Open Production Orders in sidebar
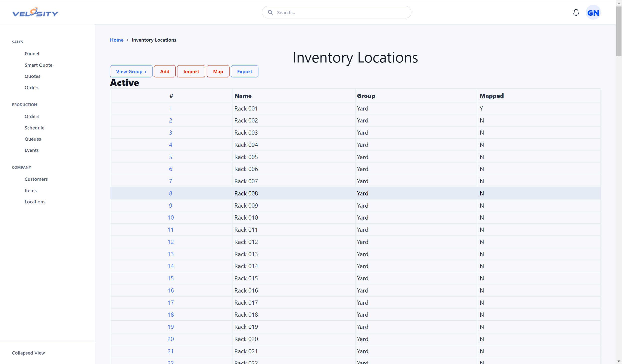622x364 pixels. tap(32, 116)
